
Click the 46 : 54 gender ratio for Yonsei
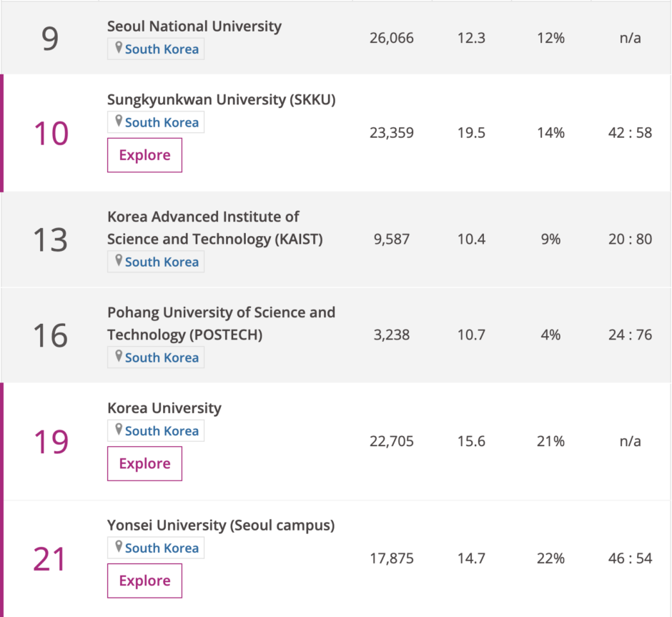pyautogui.click(x=630, y=558)
